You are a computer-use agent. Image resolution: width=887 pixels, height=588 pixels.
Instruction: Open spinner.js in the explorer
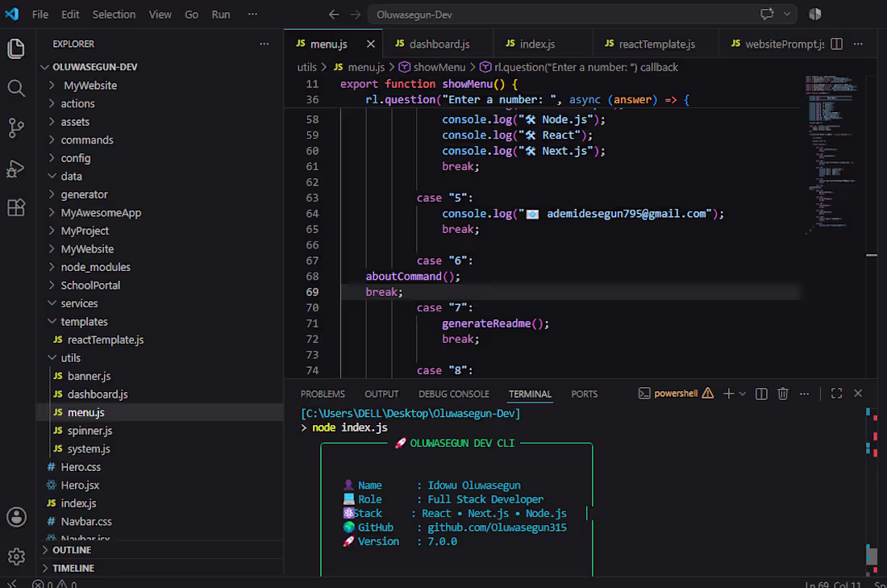(160, 431)
